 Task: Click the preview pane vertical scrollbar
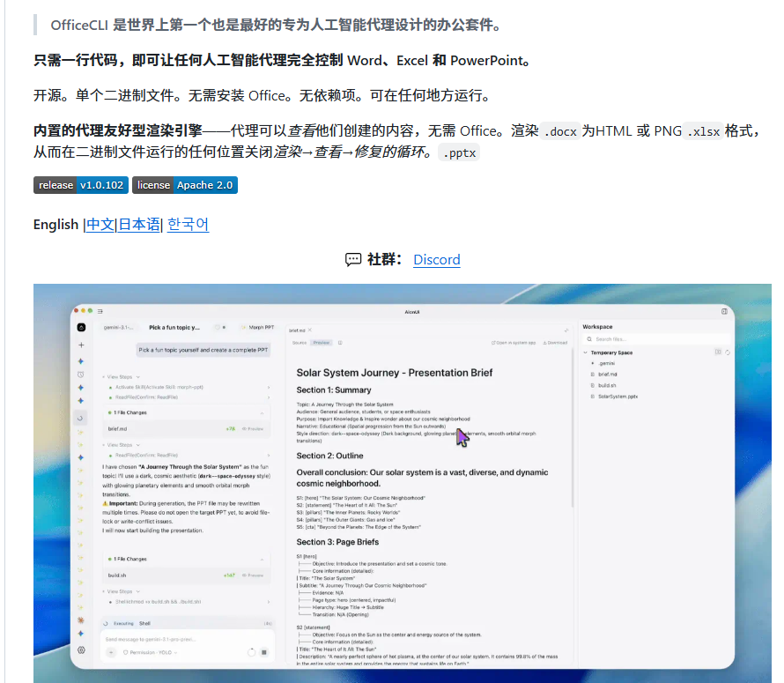point(572,427)
